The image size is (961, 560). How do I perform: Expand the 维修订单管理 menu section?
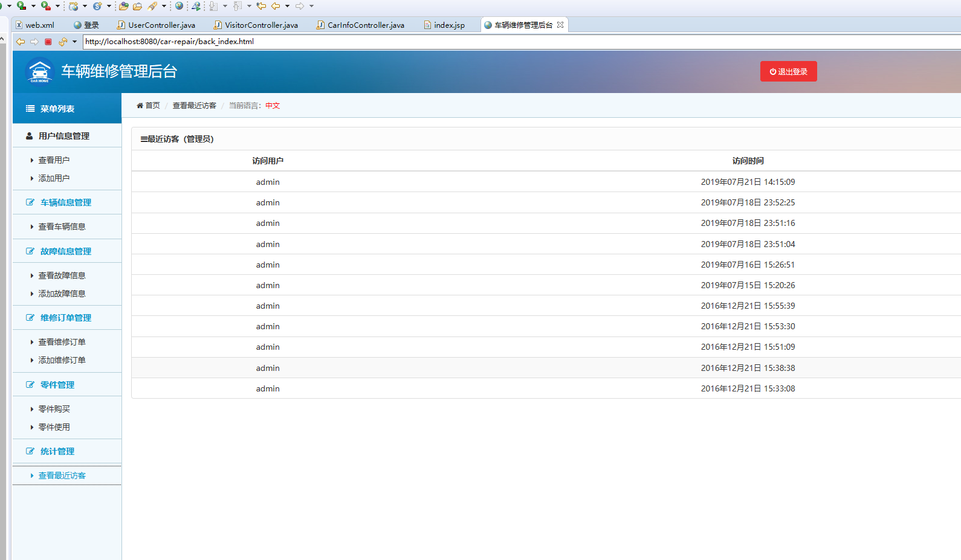65,318
